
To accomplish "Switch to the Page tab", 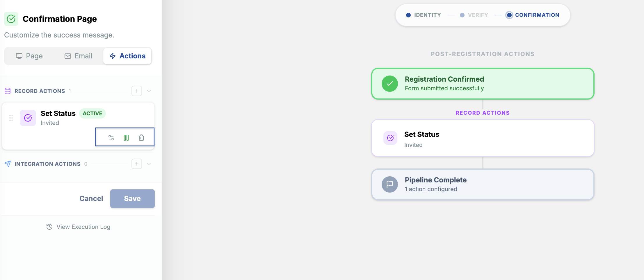I will tap(29, 56).
